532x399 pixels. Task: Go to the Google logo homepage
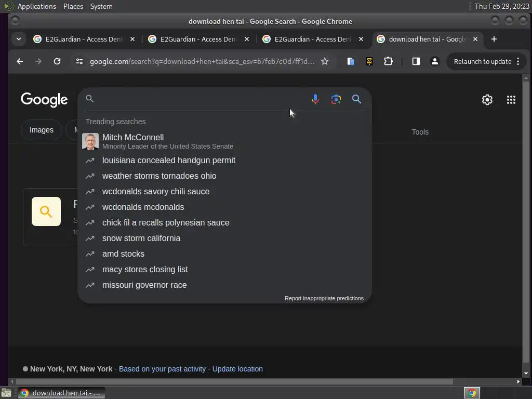click(x=44, y=100)
